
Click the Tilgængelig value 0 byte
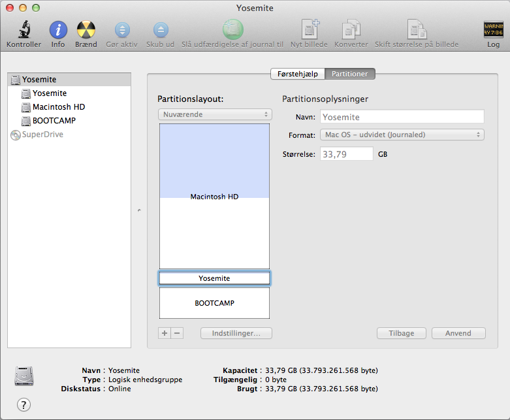coord(276,380)
